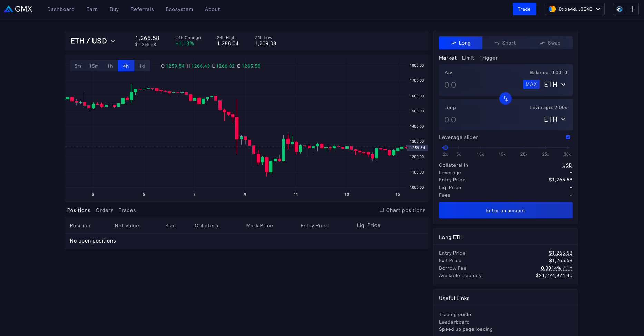Toggle the Leverage slider checkbox

tap(568, 137)
